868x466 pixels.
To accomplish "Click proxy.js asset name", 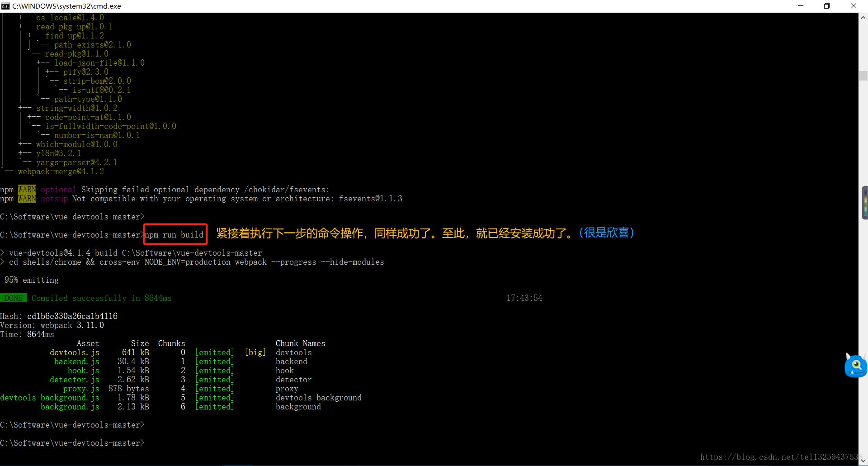I will tap(81, 389).
